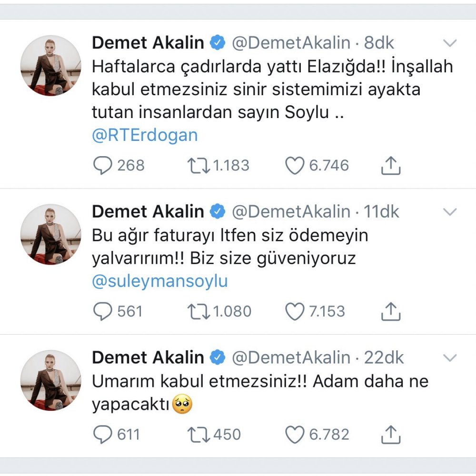
Task: Like the tweet with 6.782 likes
Action: click(x=294, y=435)
